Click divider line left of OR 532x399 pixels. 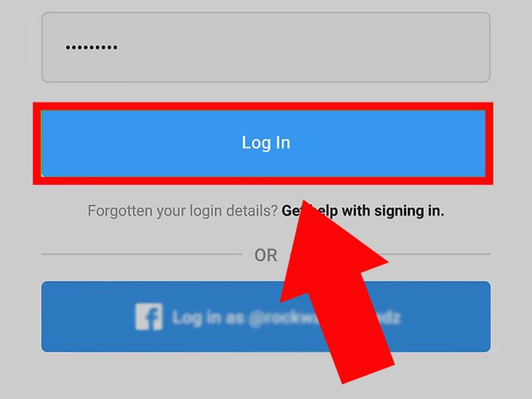142,254
